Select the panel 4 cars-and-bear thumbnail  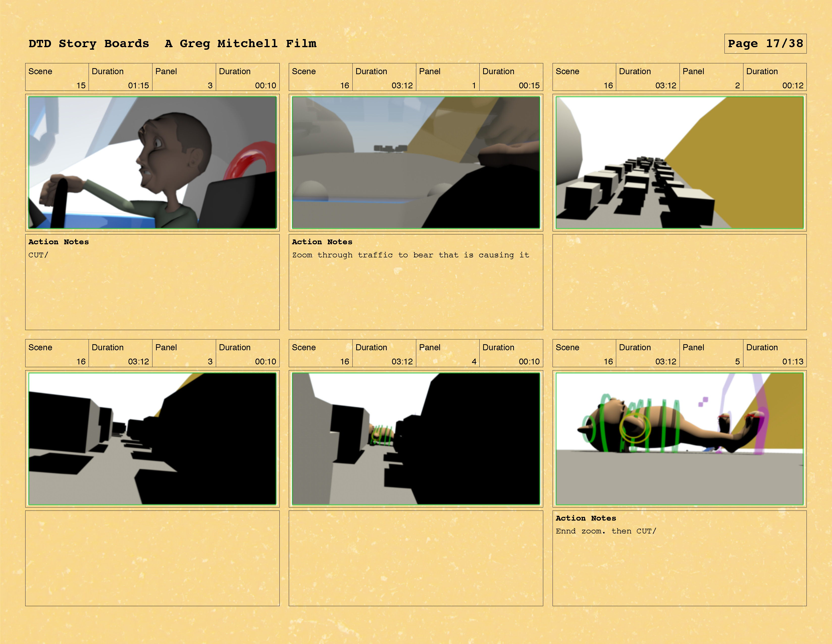415,439
